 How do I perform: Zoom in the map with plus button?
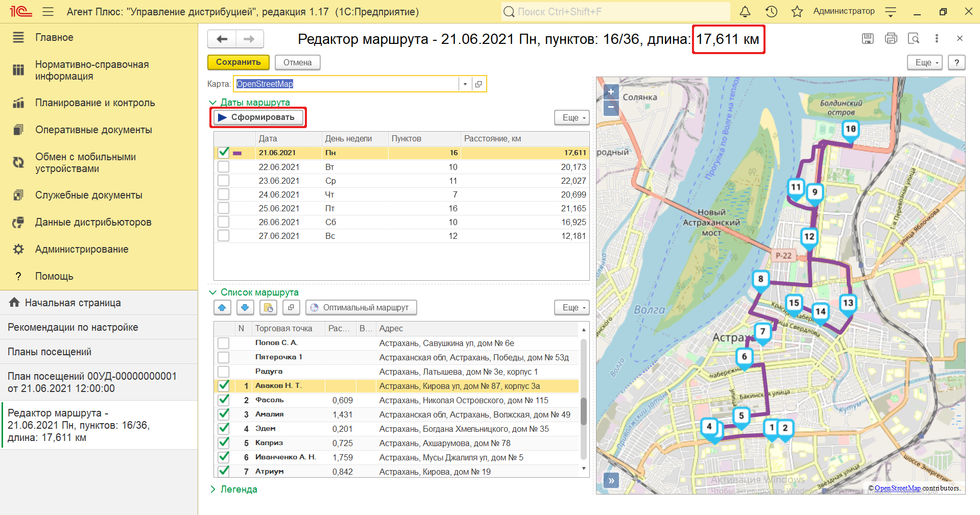pos(611,92)
